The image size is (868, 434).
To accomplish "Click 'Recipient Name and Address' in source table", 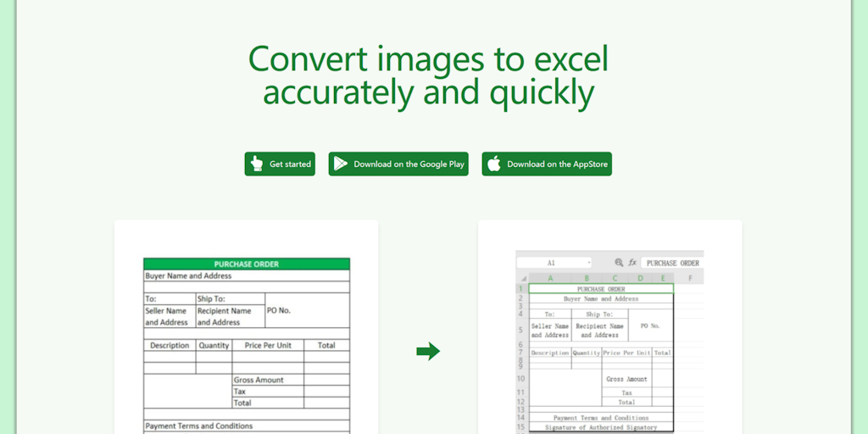I will tap(224, 317).
